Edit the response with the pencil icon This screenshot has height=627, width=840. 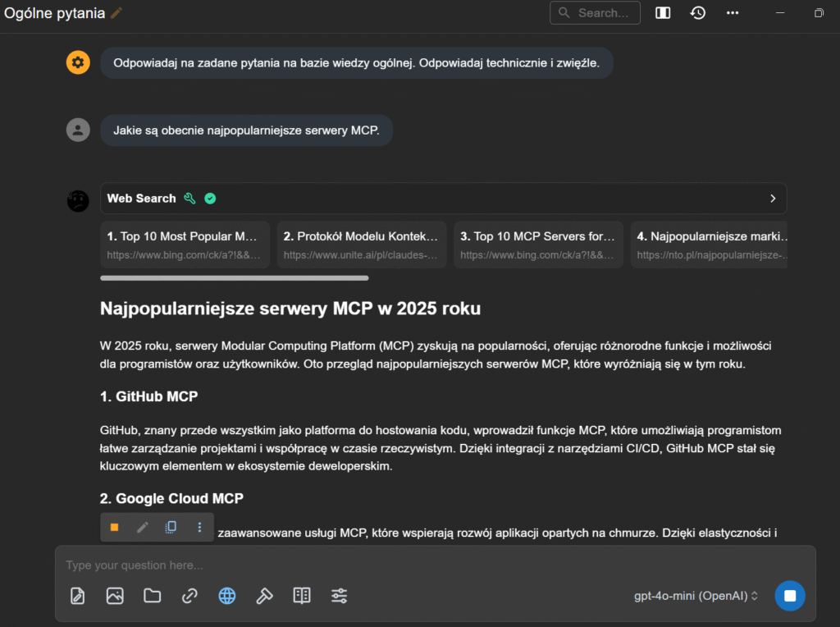pyautogui.click(x=143, y=528)
